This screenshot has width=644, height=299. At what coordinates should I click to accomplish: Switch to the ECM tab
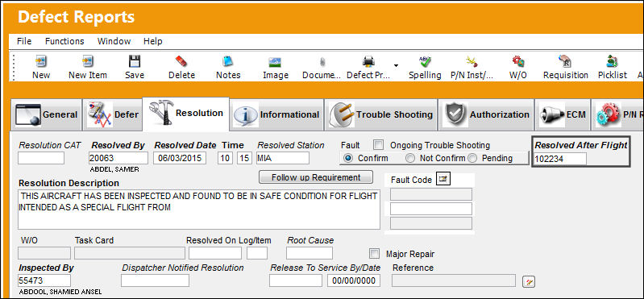(563, 114)
